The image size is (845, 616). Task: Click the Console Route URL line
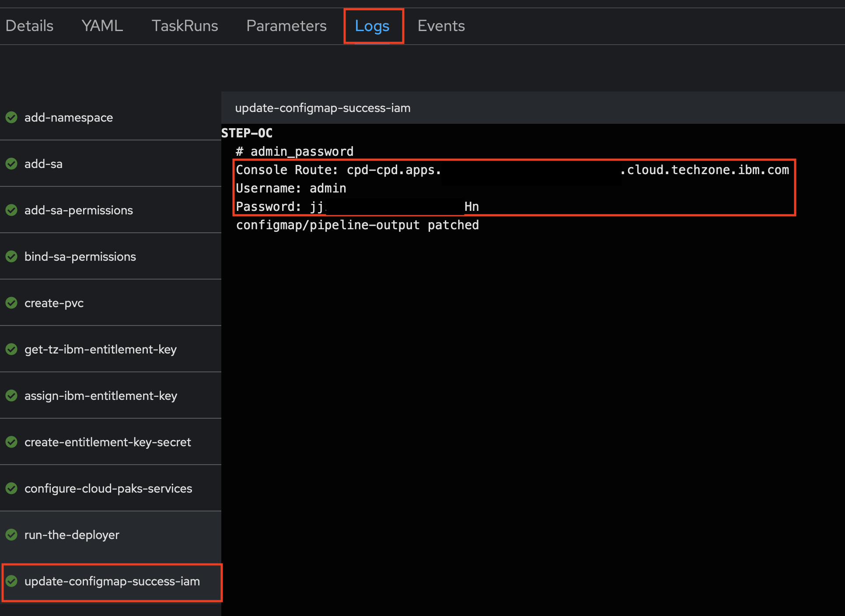click(512, 170)
